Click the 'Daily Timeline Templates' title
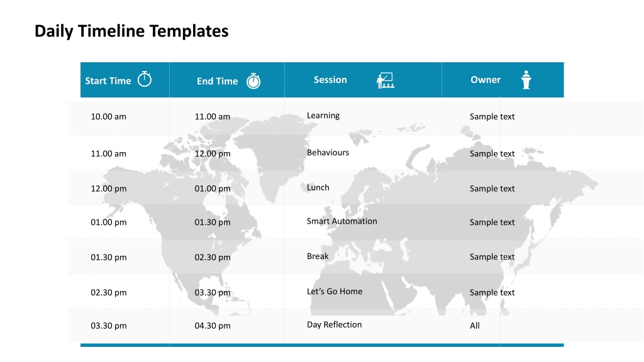The width and height of the screenshot is (644, 362). (131, 31)
